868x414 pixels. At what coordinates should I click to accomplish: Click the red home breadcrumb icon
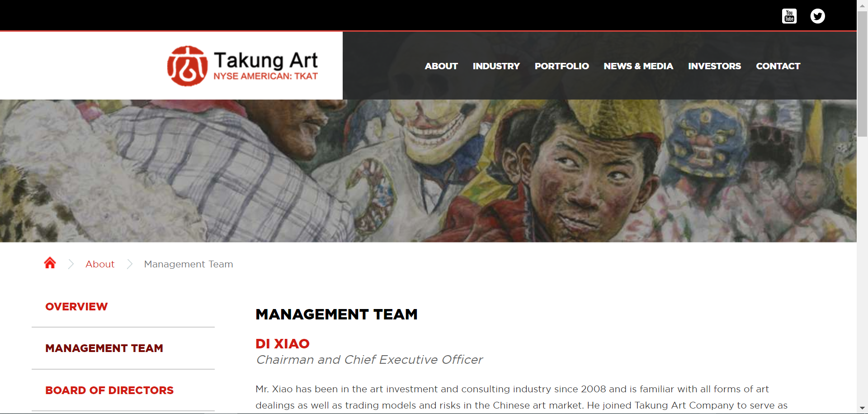(x=50, y=263)
